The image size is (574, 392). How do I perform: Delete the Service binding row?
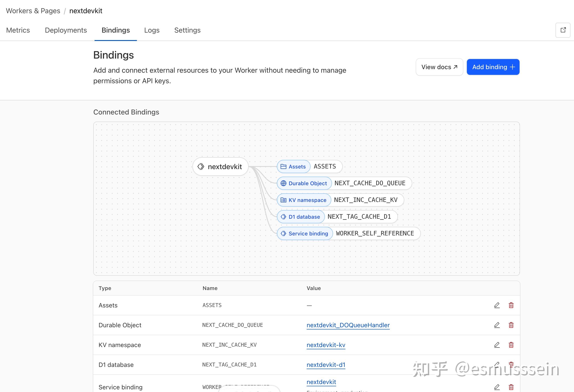(511, 387)
